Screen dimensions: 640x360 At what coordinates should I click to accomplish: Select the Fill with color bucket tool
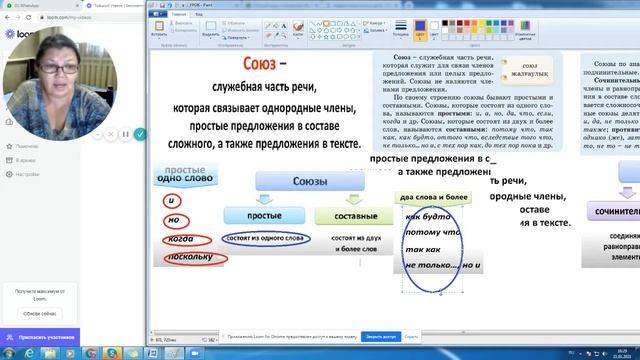(276, 26)
